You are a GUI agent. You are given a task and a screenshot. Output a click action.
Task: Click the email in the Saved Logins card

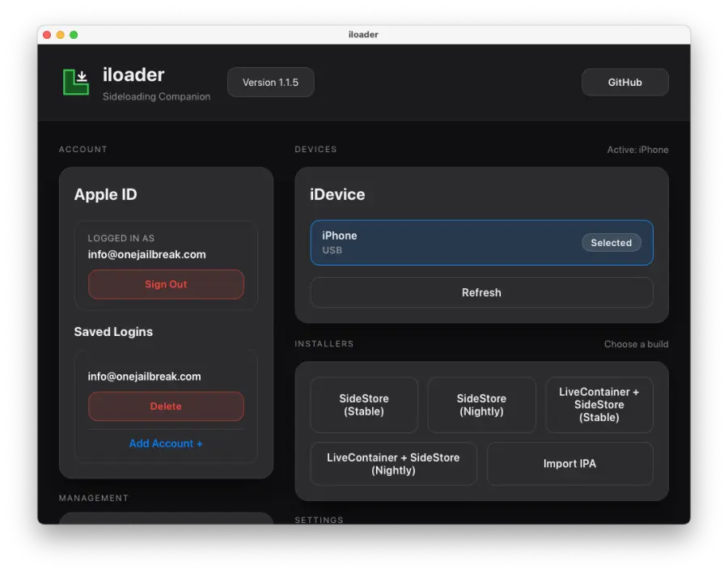tap(145, 376)
